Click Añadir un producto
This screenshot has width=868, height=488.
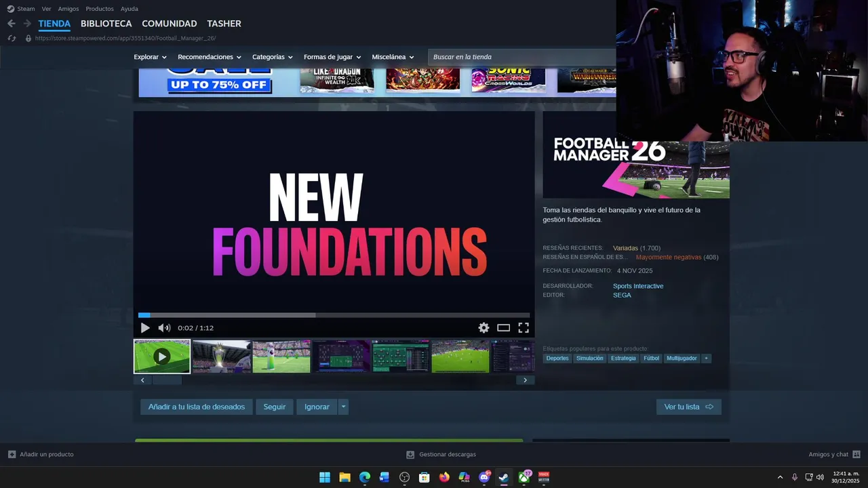tap(41, 454)
